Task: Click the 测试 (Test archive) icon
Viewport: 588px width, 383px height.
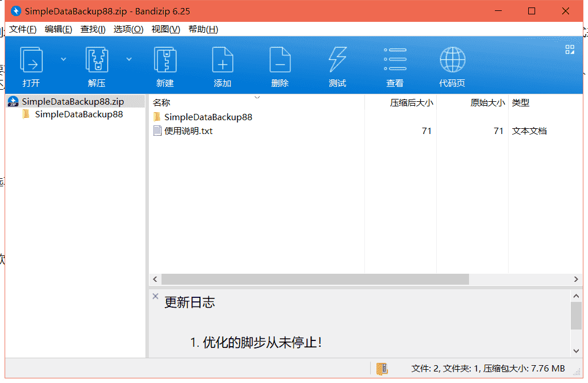Action: point(337,60)
